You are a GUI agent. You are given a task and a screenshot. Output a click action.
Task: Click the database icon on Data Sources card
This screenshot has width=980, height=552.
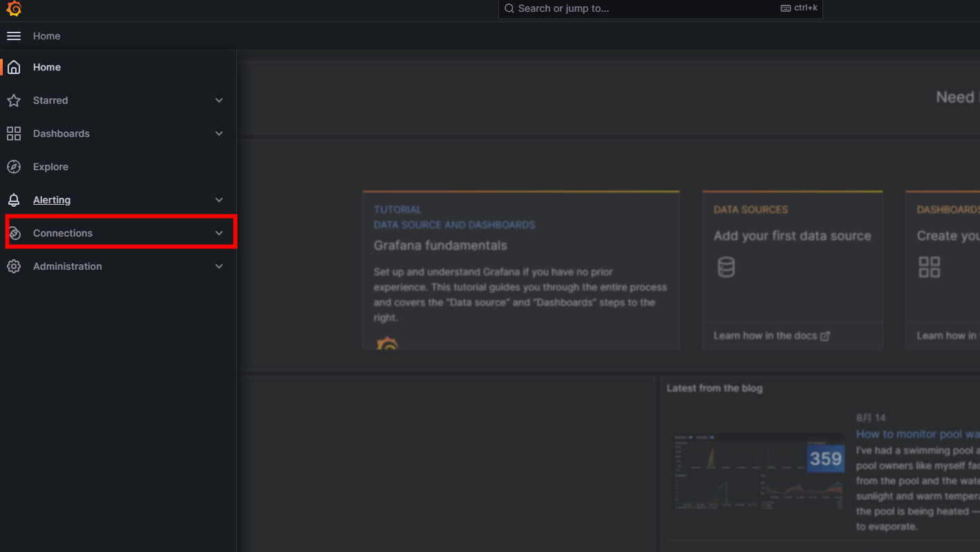pyautogui.click(x=726, y=267)
